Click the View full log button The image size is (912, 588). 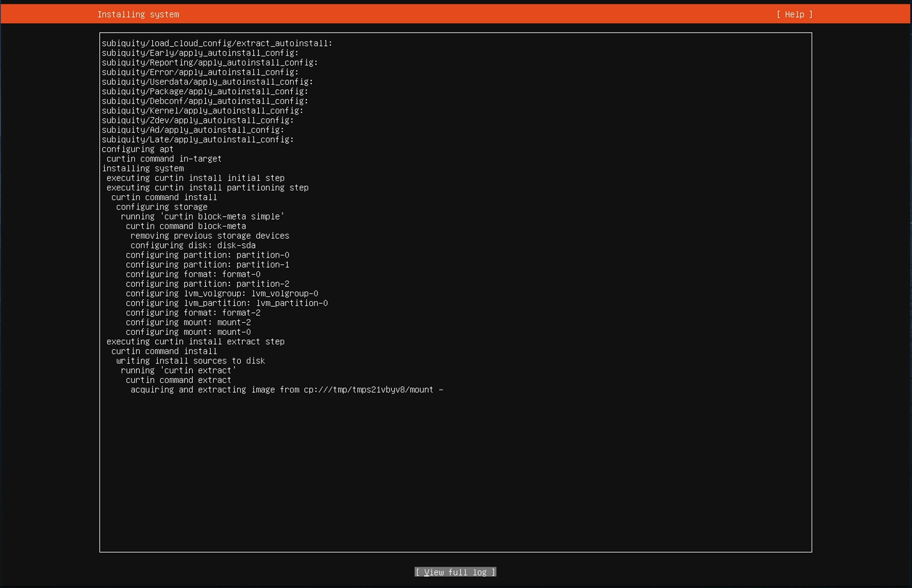tap(455, 572)
